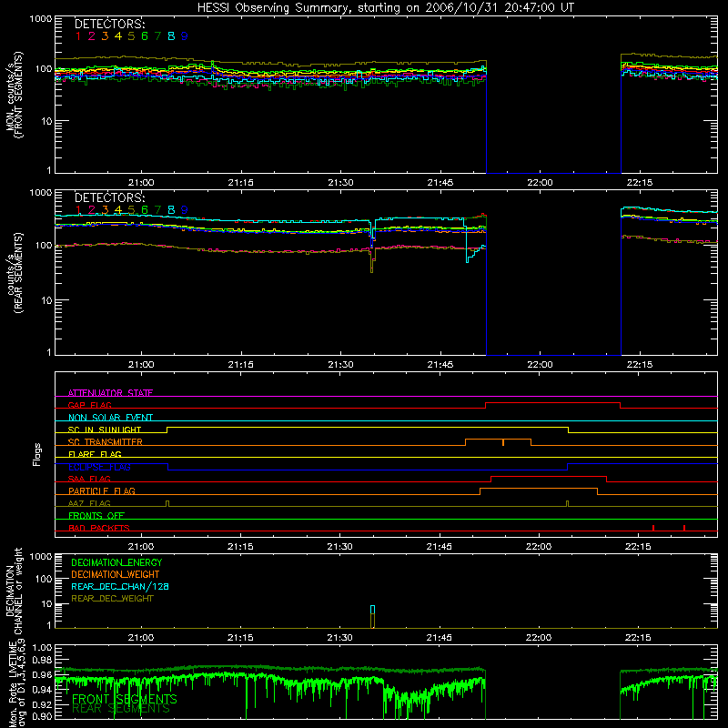Click the DECIMATION_WEIGHT legend entry

click(x=116, y=574)
